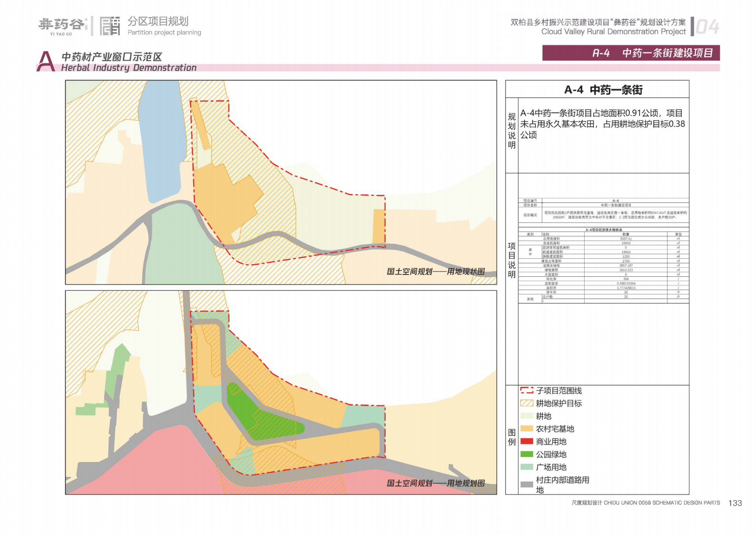Click the large maroon letter A icon
This screenshot has width=756, height=535.
46,61
